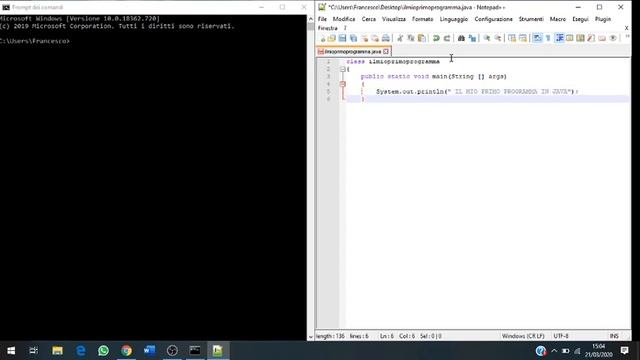Open the File menu in Notepad++
Image resolution: width=640 pixels, height=360 pixels.
click(322, 19)
